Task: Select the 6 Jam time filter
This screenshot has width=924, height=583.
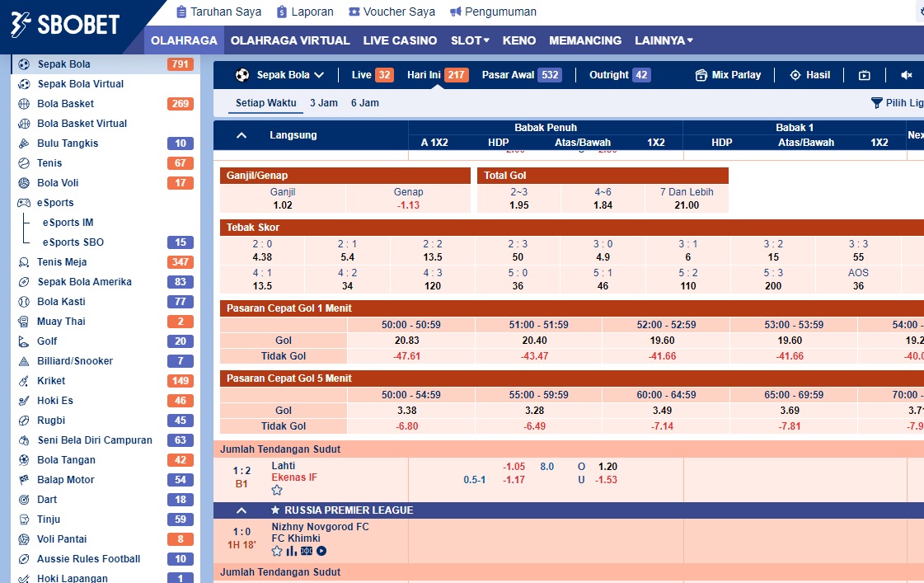Action: click(x=365, y=102)
